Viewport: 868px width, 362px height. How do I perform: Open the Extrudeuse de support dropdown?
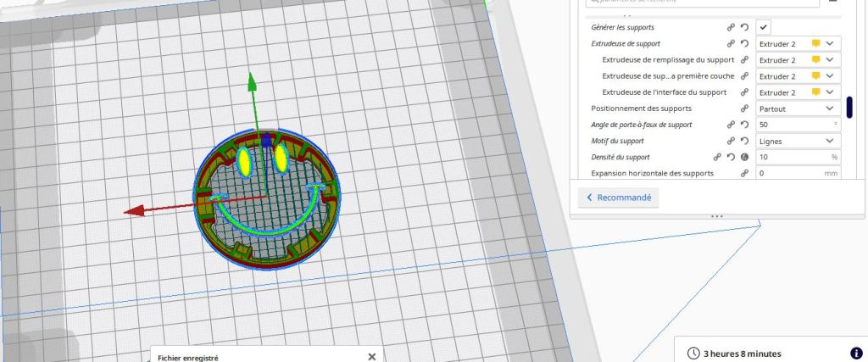point(797,43)
